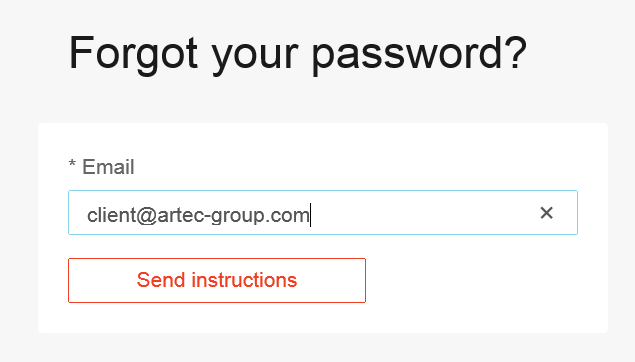Focus the Email input field
This screenshot has width=635, height=362.
point(323,213)
